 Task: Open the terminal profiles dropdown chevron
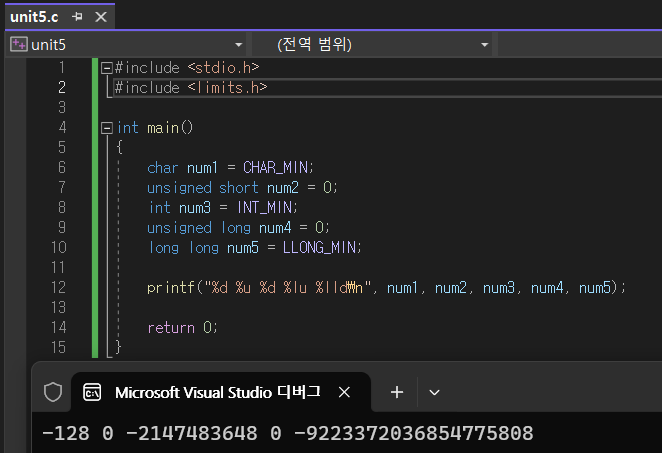(x=434, y=393)
